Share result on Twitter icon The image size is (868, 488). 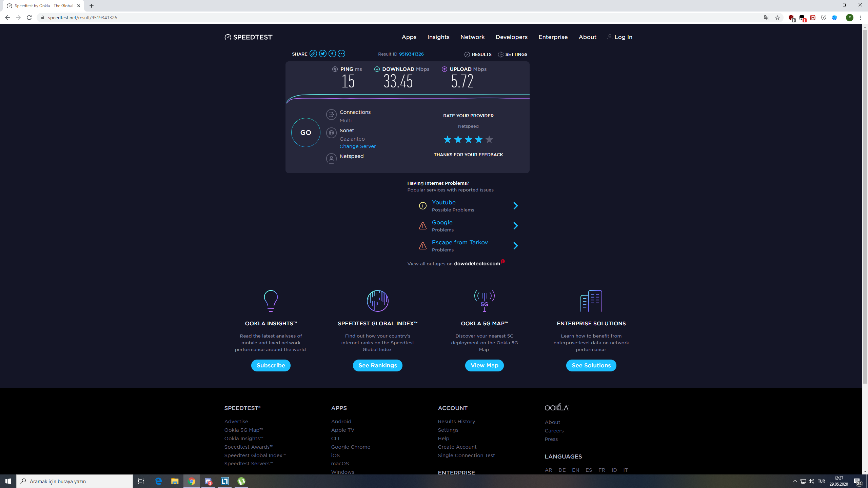pos(323,54)
